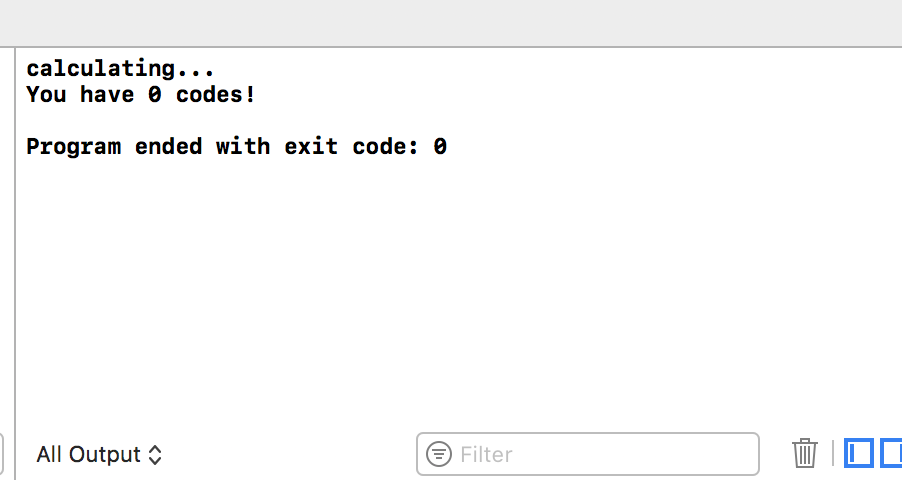Focus the Filter text field
This screenshot has width=902, height=480.
[x=587, y=454]
